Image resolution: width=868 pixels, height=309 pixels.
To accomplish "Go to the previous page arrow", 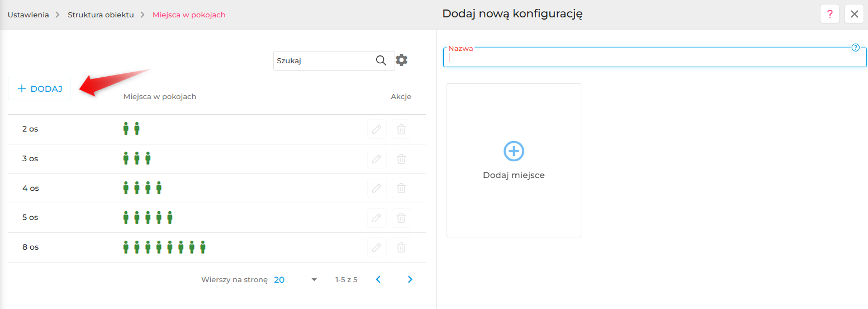I will [x=378, y=279].
